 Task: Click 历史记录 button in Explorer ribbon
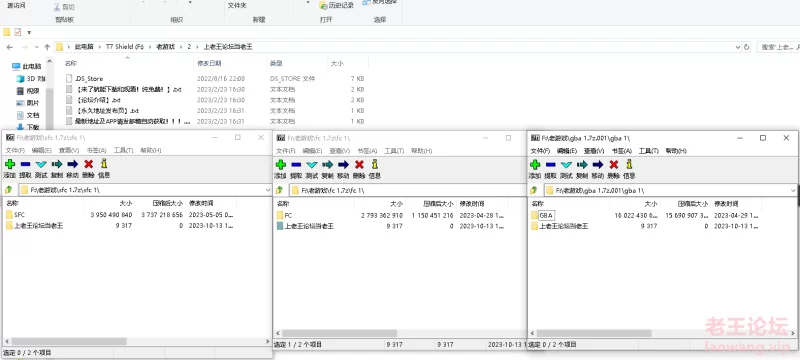click(337, 5)
